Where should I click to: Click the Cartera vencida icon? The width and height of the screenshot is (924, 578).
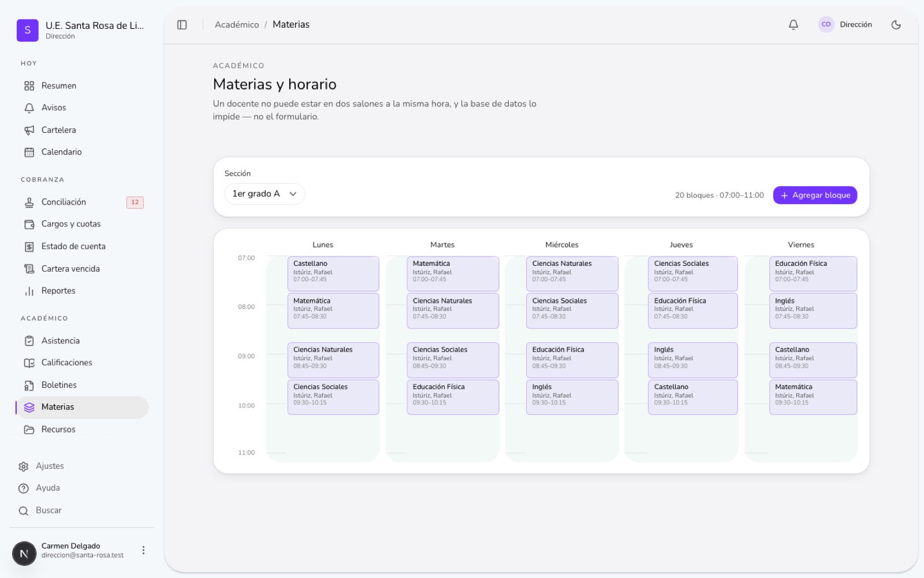29,269
